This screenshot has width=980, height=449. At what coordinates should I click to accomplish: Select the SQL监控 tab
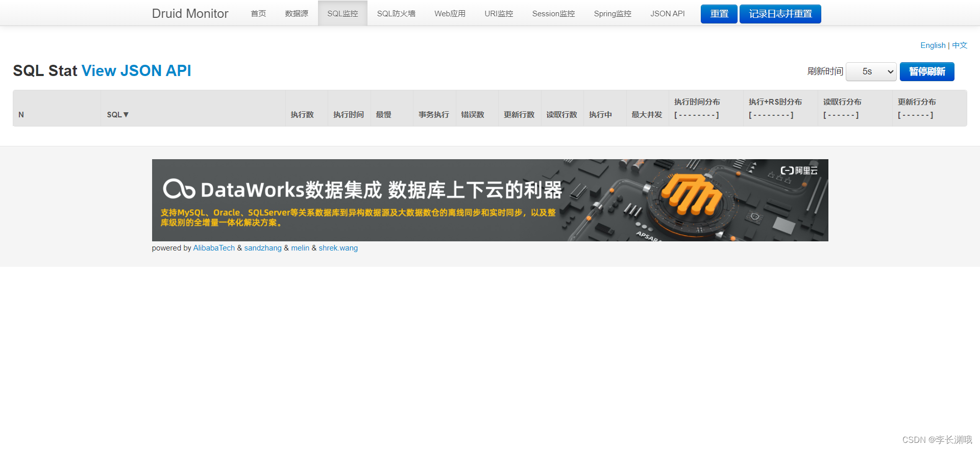pos(342,13)
